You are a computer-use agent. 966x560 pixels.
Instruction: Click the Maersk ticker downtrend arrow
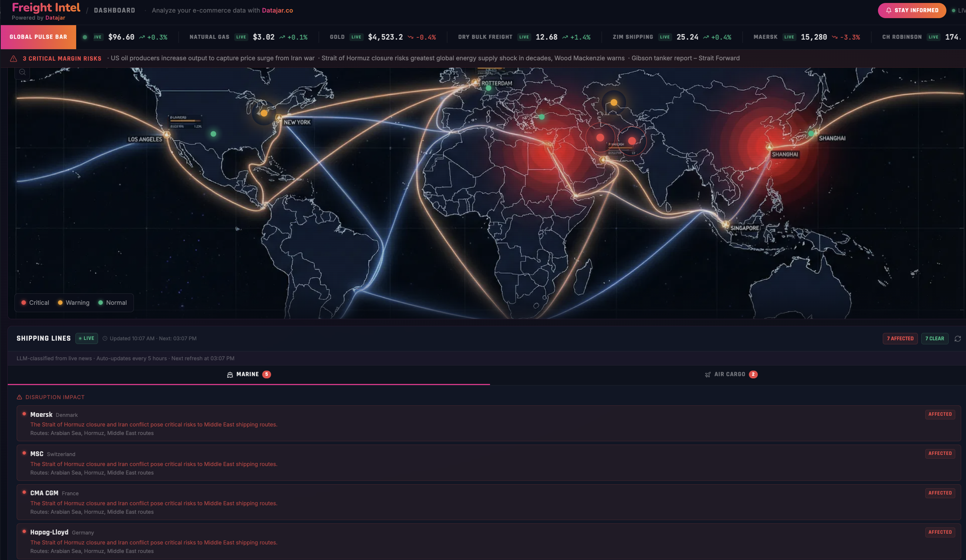(834, 37)
